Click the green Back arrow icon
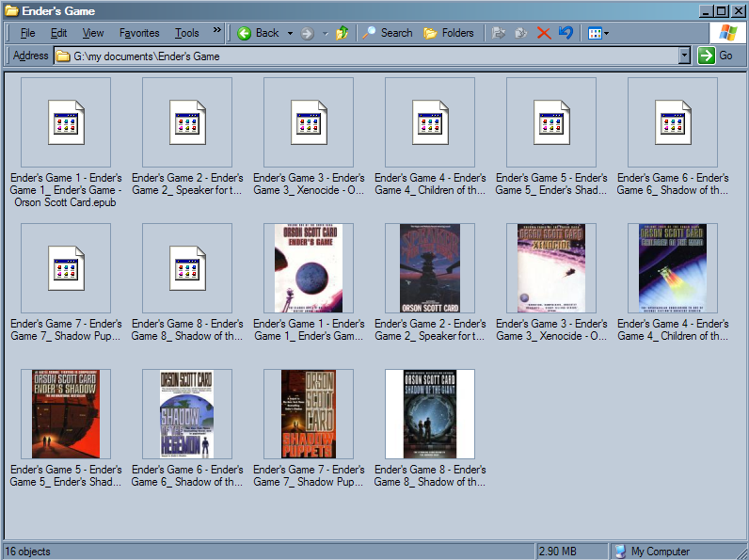Screen dimensions: 749x560 (x=244, y=33)
